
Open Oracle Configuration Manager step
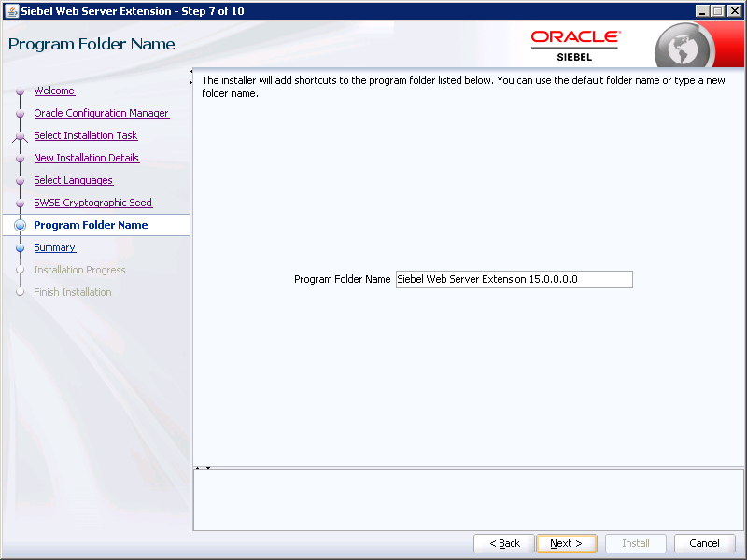102,113
